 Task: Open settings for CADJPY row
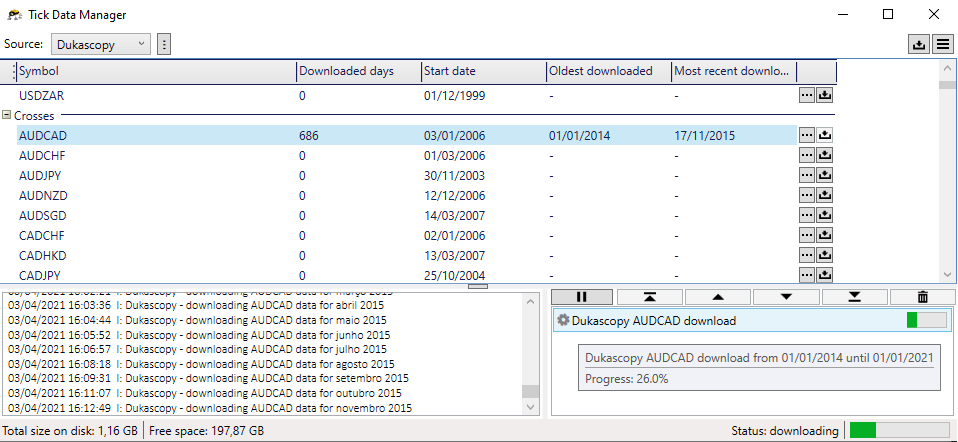807,274
